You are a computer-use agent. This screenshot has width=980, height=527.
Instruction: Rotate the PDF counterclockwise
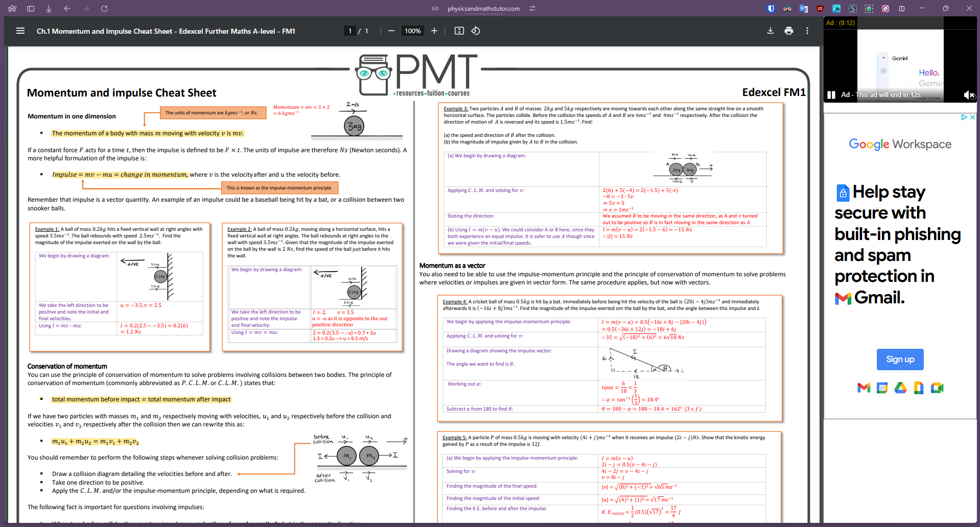coord(476,31)
